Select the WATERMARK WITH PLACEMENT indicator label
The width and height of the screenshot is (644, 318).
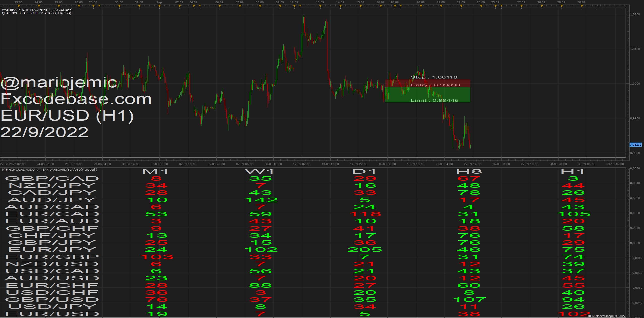tap(37, 10)
